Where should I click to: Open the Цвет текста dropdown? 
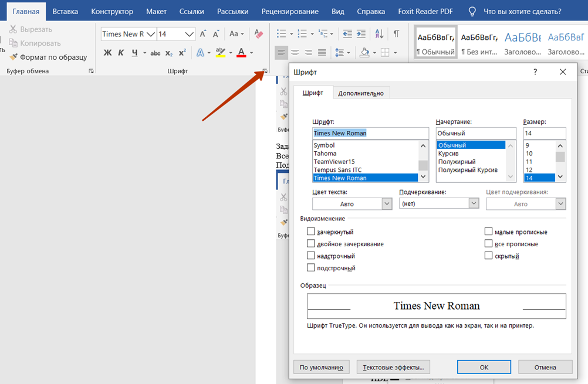pyautogui.click(x=387, y=204)
